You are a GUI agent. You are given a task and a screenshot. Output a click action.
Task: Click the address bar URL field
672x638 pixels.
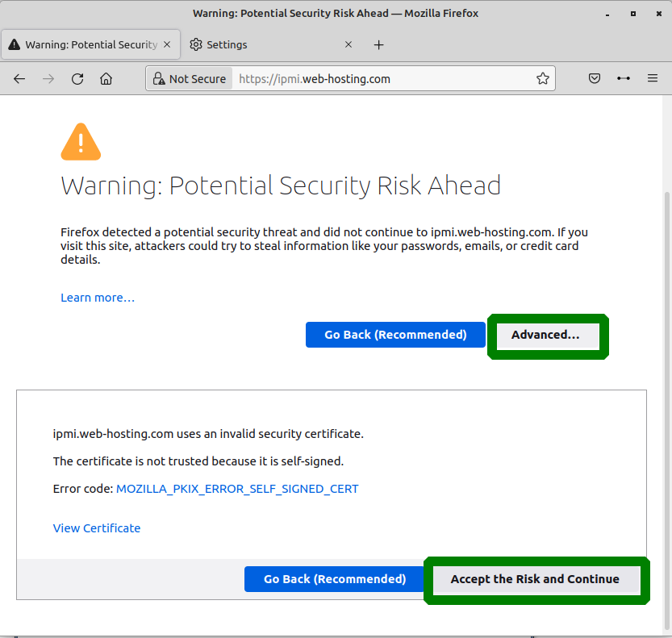click(x=379, y=79)
